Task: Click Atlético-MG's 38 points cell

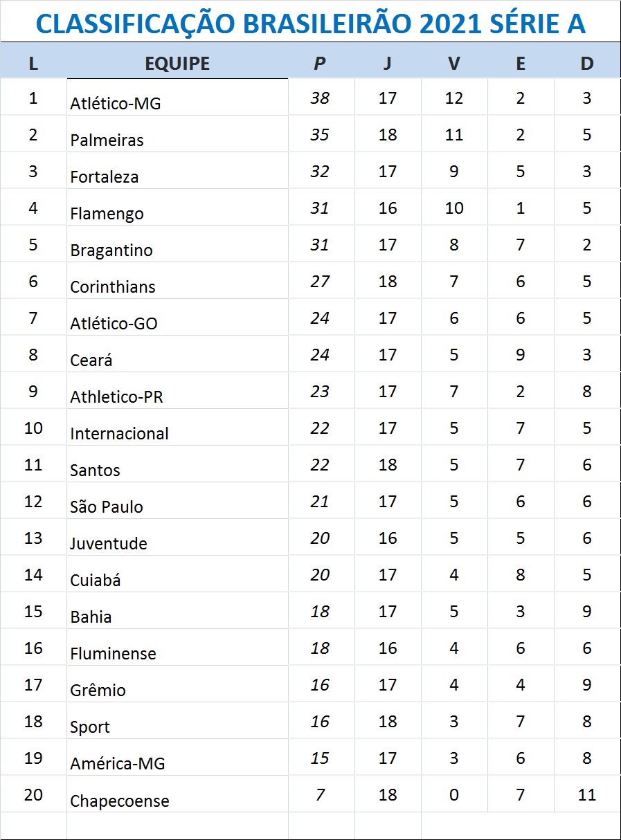Action: (x=320, y=98)
